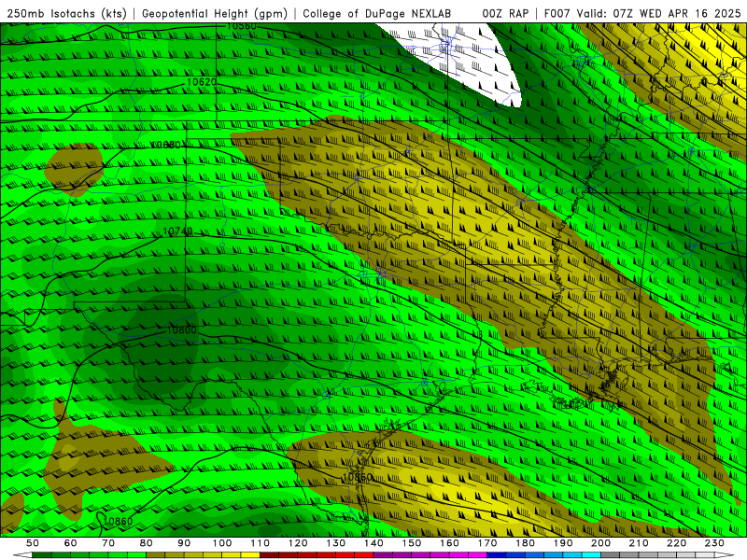Viewport: 747px width, 560px height.
Task: Click the 170 label on the legend
Action: point(487,543)
